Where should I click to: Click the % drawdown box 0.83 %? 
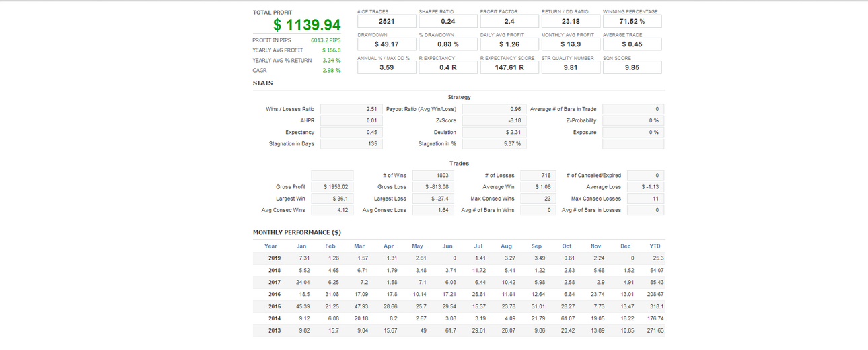click(x=447, y=44)
